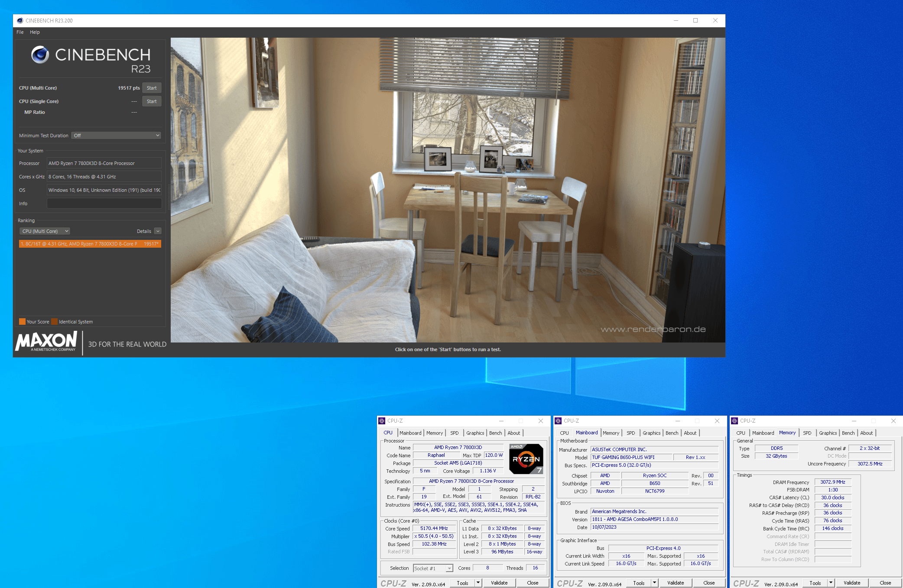Click the orange Your Score legend swatch

[x=22, y=322]
